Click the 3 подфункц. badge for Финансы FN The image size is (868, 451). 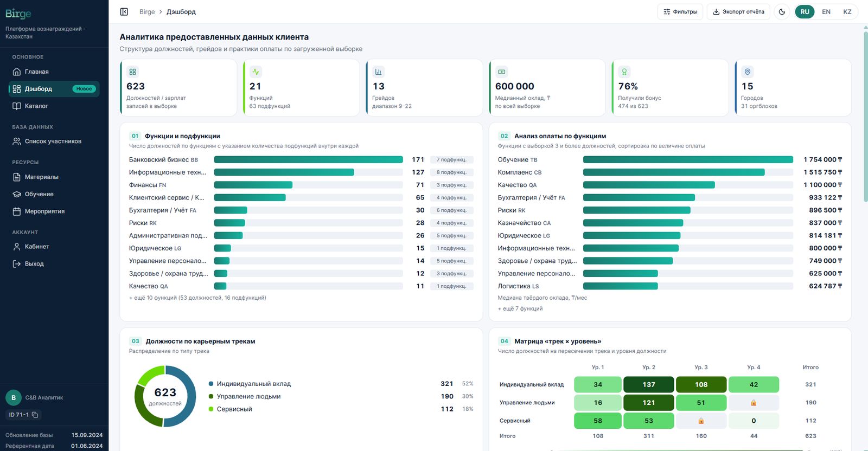451,185
